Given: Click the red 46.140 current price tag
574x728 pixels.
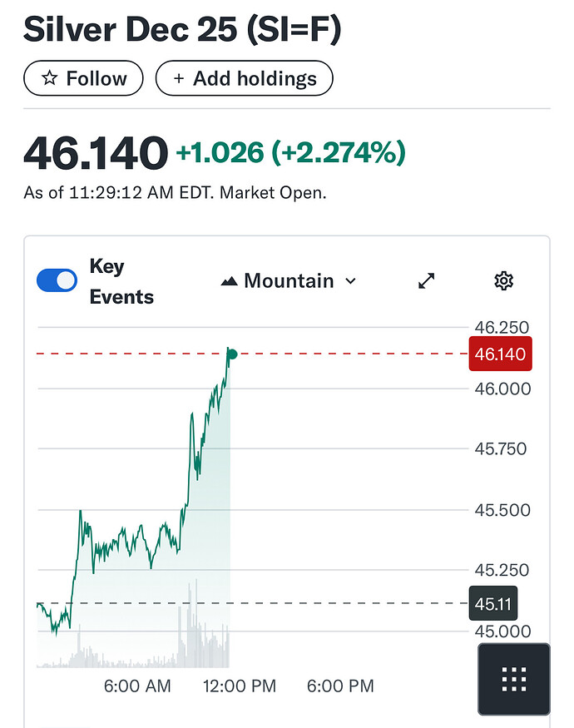Looking at the screenshot, I should tap(499, 354).
